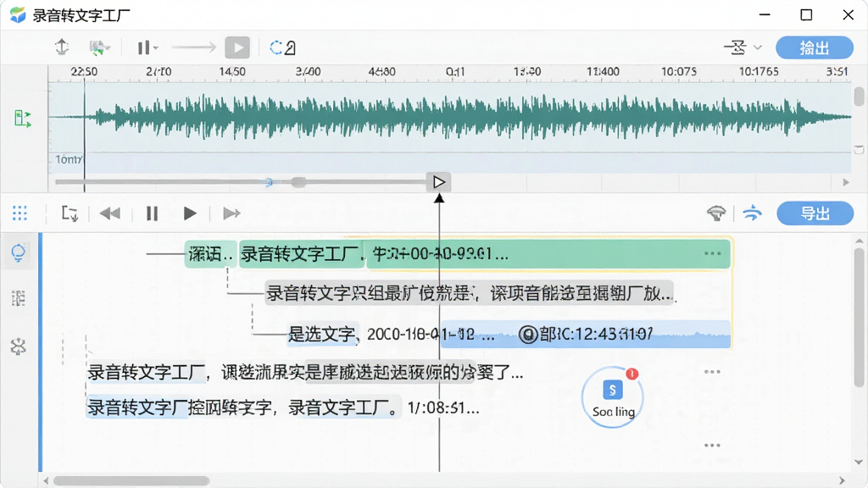The image size is (868, 488).
Task: Open the lowest three-dot menu in the transcript
Action: (712, 446)
